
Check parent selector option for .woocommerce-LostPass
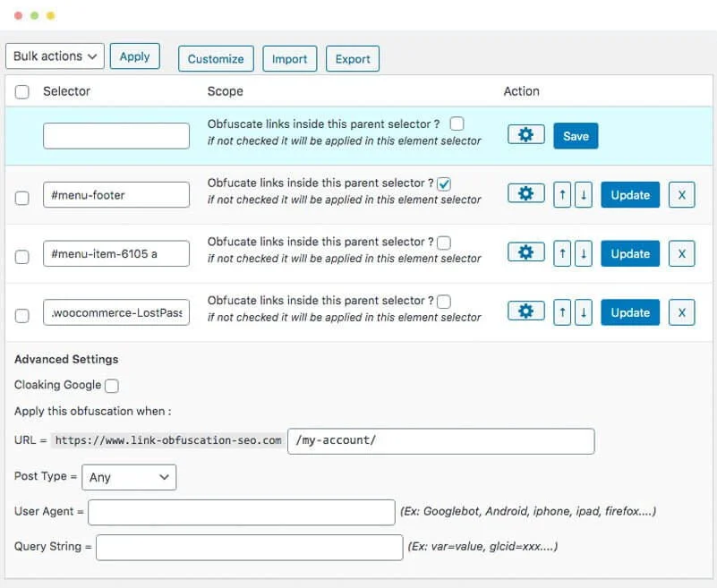pos(444,302)
